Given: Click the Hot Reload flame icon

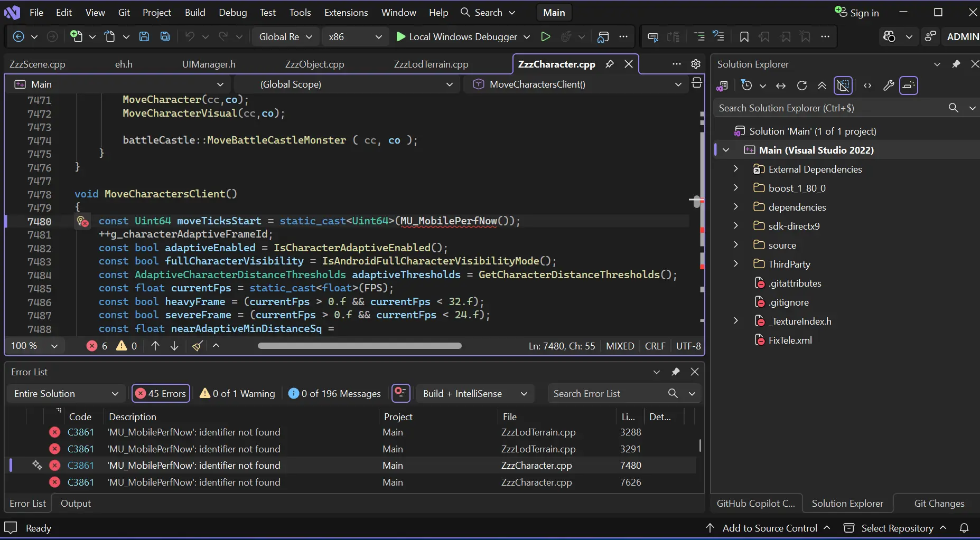Looking at the screenshot, I should (566, 36).
